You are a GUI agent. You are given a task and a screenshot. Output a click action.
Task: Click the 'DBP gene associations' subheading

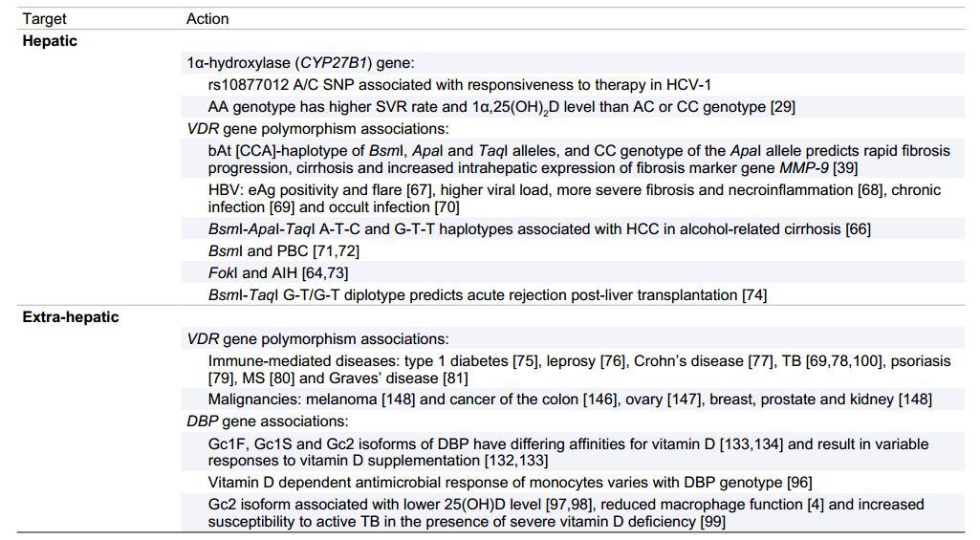point(268,421)
